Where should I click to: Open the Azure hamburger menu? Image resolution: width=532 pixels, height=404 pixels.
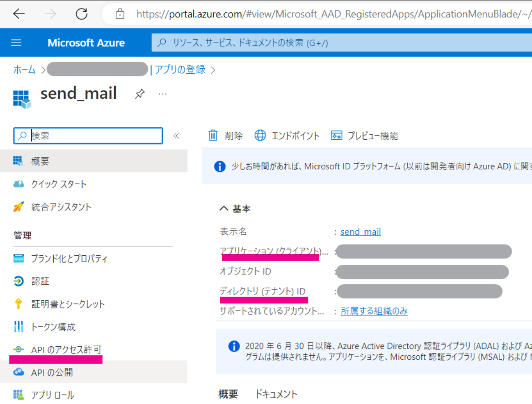16,43
